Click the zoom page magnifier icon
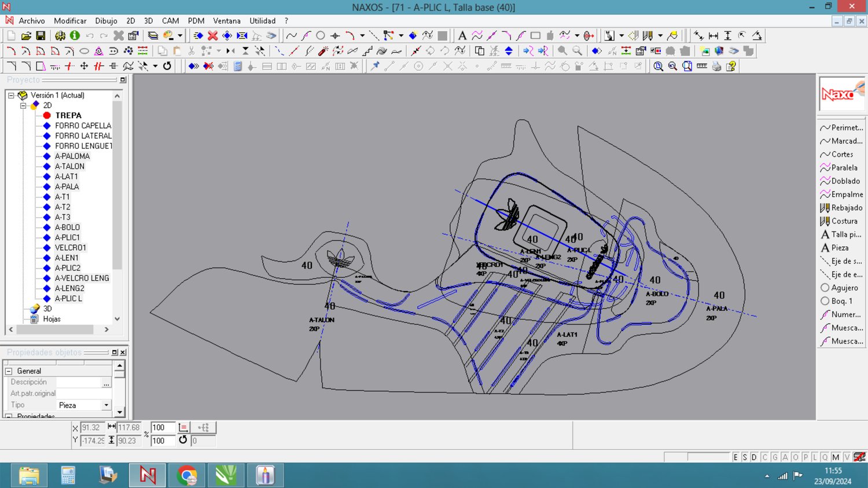 [x=687, y=66]
